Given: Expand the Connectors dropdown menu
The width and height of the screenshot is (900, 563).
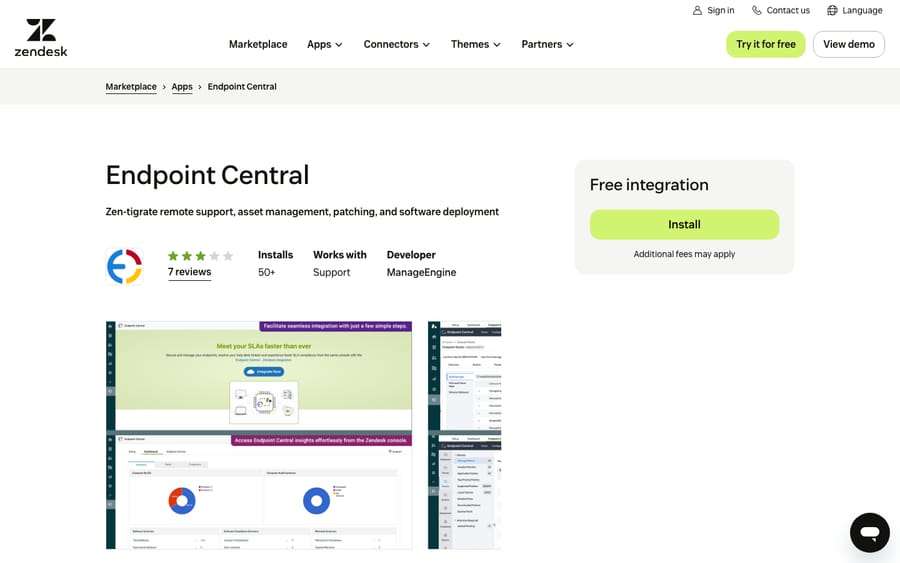Looking at the screenshot, I should [x=397, y=44].
